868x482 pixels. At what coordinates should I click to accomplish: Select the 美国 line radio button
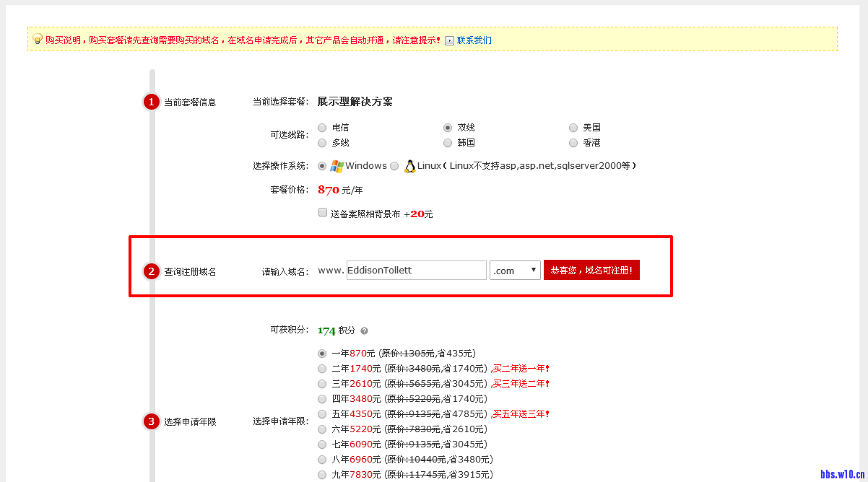[573, 127]
